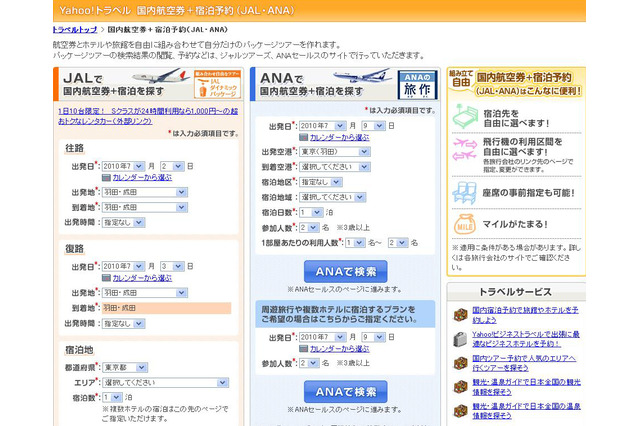Open JAL 往路 出発時間 dropdown
The height and width of the screenshot is (426, 640).
(123, 222)
